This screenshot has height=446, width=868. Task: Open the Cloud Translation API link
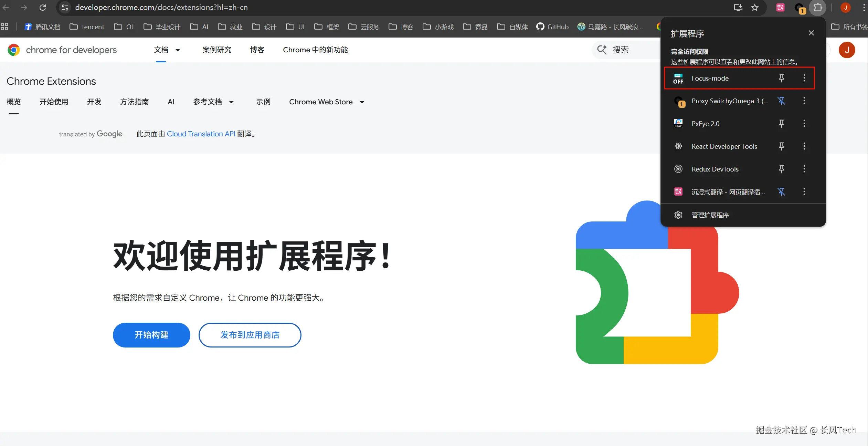[201, 134]
